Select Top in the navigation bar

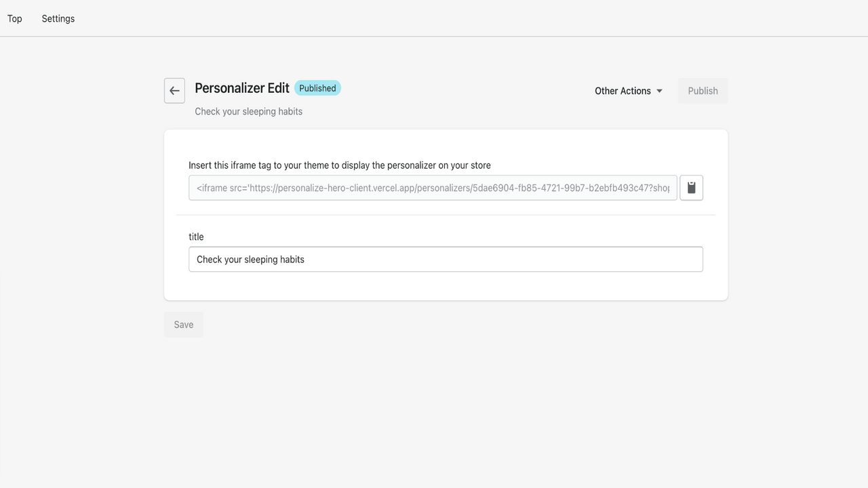(14, 18)
